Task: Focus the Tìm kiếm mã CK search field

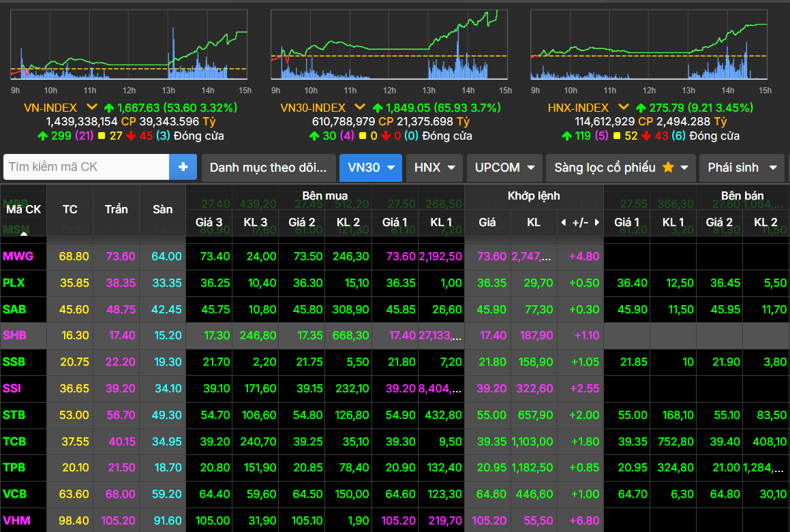Action: click(x=86, y=167)
